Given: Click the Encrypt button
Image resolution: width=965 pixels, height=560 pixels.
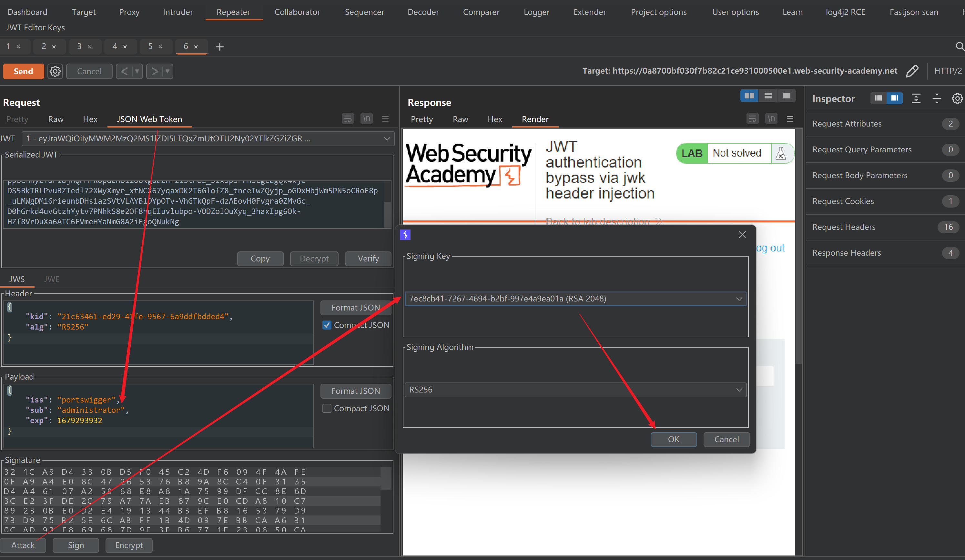Looking at the screenshot, I should (129, 545).
